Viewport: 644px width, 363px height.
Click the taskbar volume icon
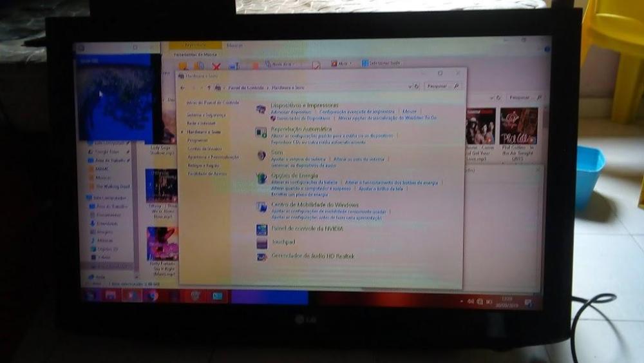click(471, 302)
